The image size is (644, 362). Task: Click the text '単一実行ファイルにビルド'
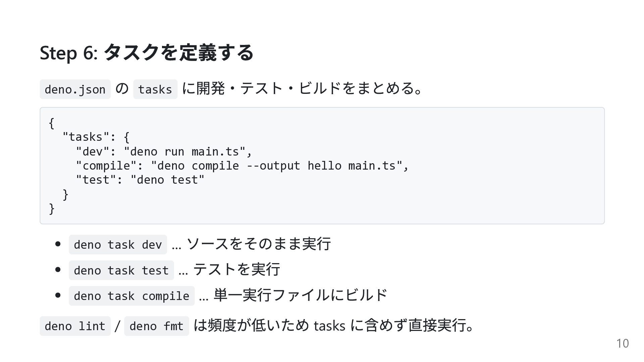301,295
